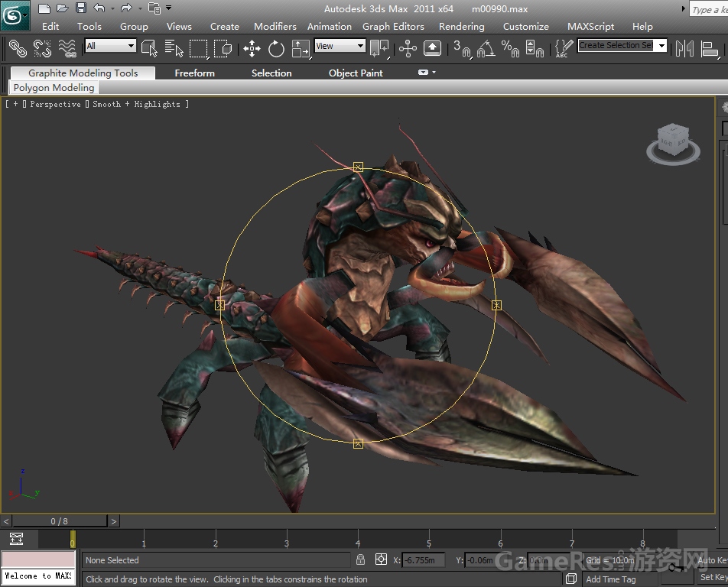Open Mini Curve Editor icon
The height and width of the screenshot is (587, 728).
[16, 538]
